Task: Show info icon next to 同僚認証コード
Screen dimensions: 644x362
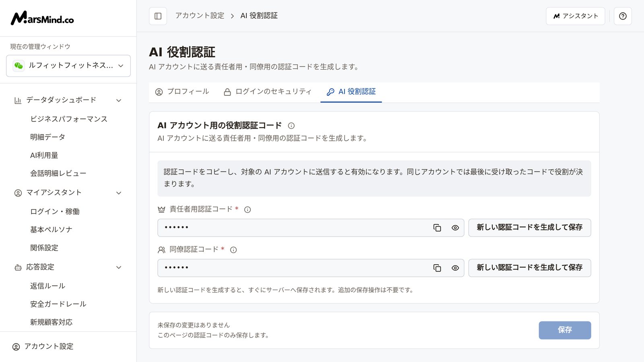Action: [x=233, y=250]
